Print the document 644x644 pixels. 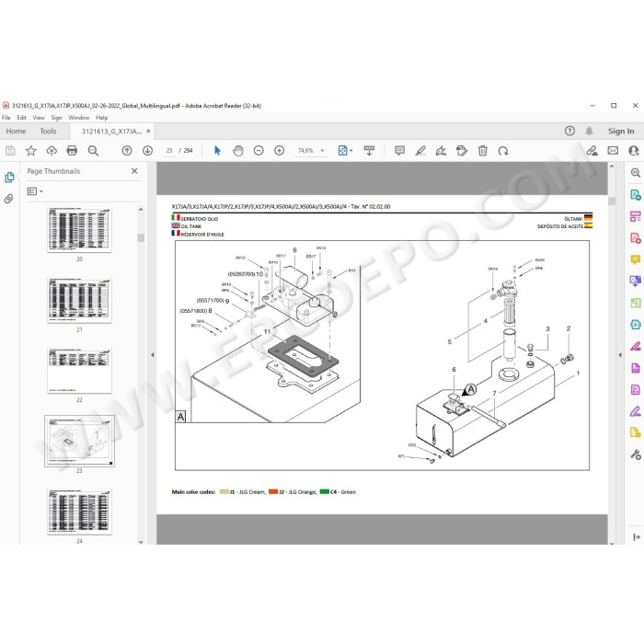coord(72,151)
